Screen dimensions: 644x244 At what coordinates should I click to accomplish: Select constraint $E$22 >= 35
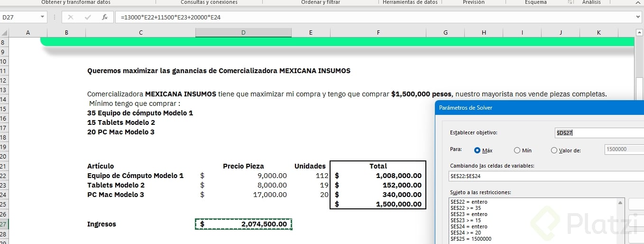466,208
